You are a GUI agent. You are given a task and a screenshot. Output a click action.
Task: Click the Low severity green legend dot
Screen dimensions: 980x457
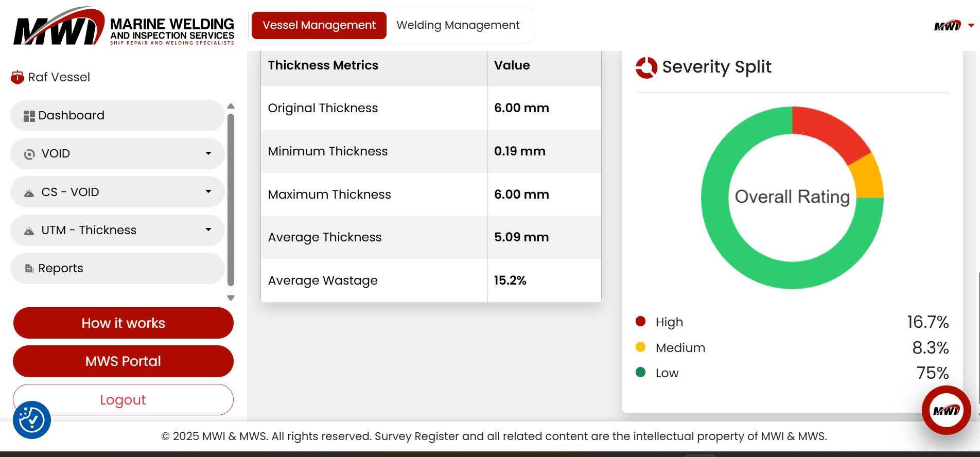[641, 372]
